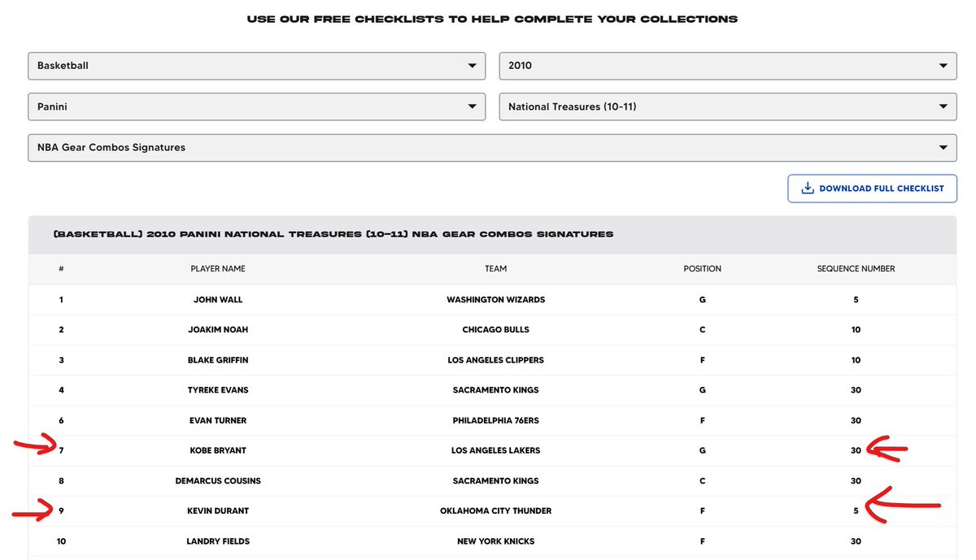Click position C in Joakim Noah row
This screenshot has width=976, height=560.
coord(702,330)
